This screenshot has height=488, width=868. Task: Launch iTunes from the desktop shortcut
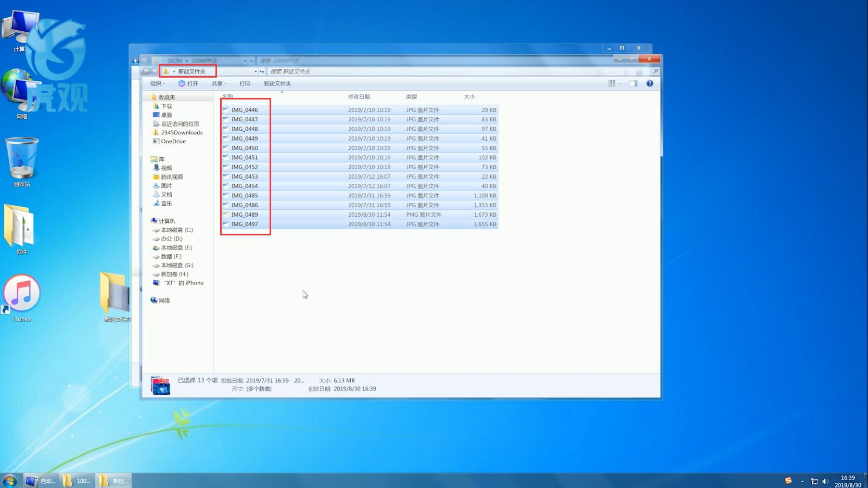point(21,298)
